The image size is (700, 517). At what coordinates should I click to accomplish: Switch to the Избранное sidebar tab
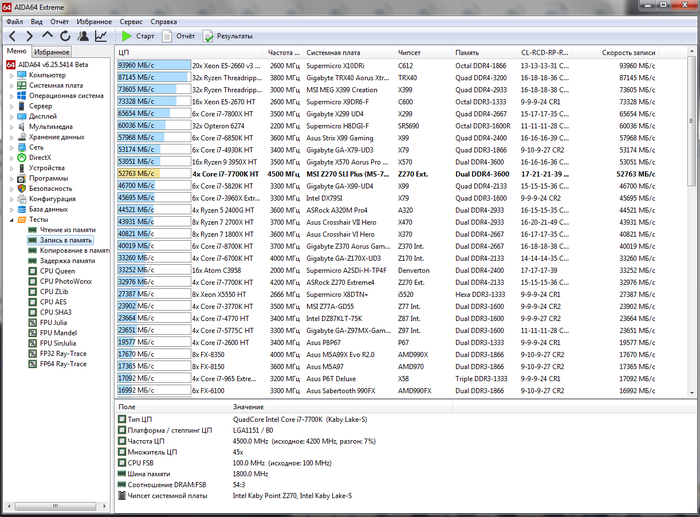point(52,52)
